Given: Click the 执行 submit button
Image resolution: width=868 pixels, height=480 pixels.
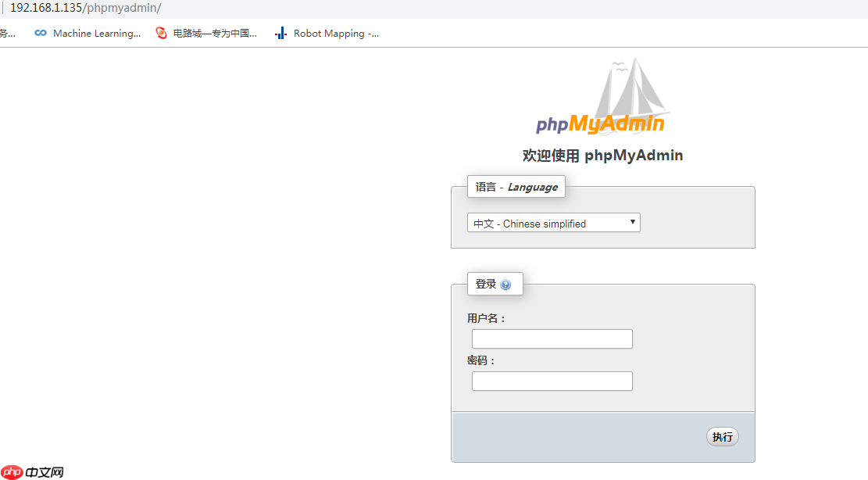Looking at the screenshot, I should pos(723,437).
